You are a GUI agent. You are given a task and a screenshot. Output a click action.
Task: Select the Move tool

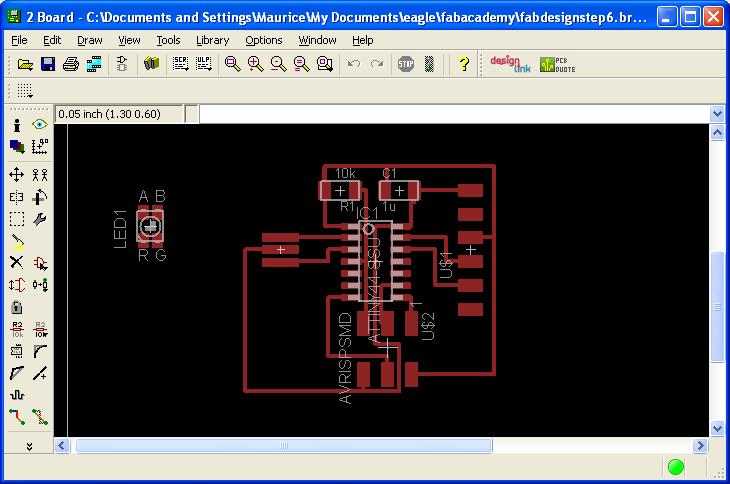16,175
